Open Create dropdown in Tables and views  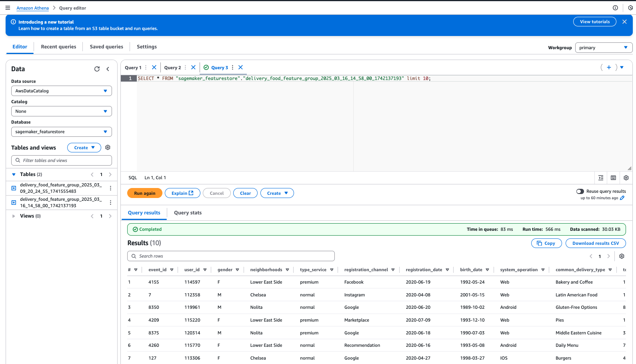[84, 148]
